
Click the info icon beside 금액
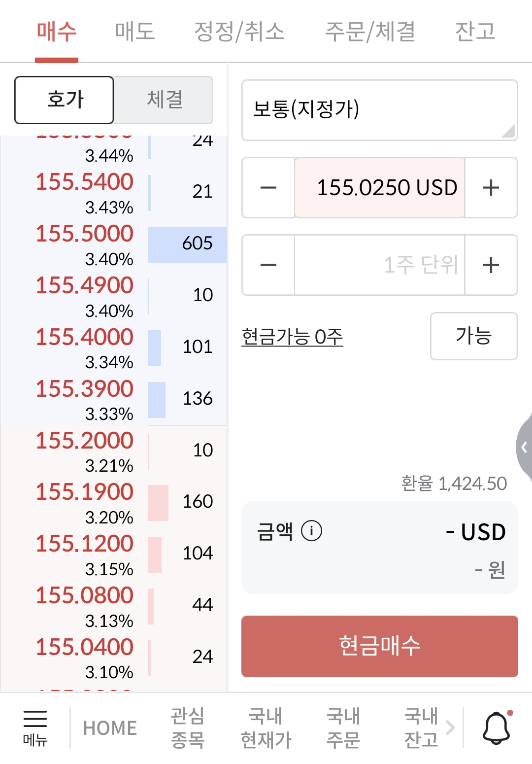tap(311, 531)
